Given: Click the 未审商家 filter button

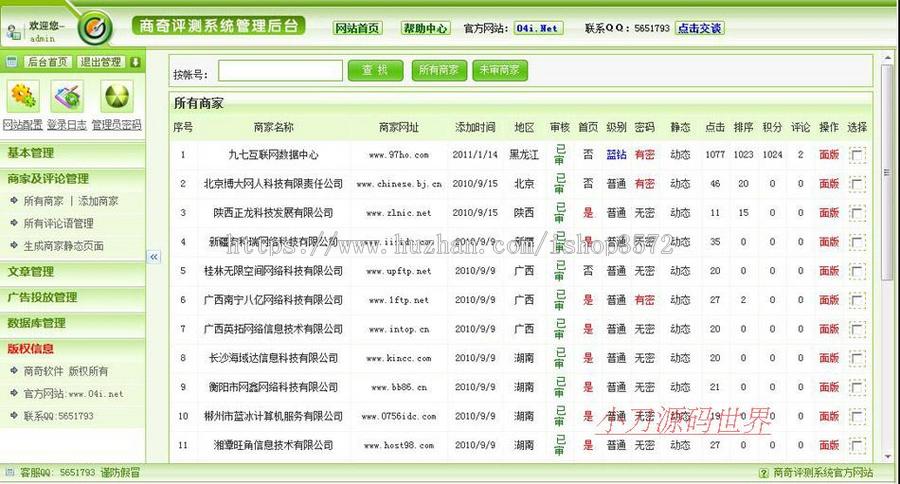Looking at the screenshot, I should [x=500, y=70].
